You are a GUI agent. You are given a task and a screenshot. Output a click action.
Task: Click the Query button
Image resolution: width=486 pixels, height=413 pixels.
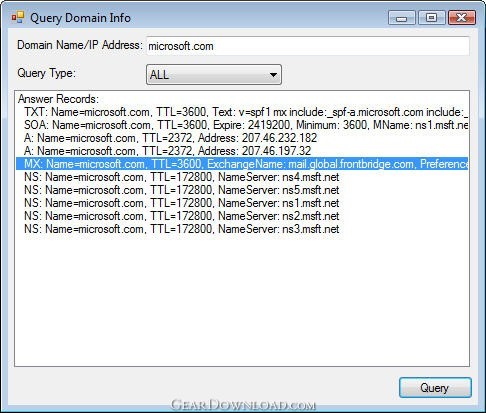(435, 387)
